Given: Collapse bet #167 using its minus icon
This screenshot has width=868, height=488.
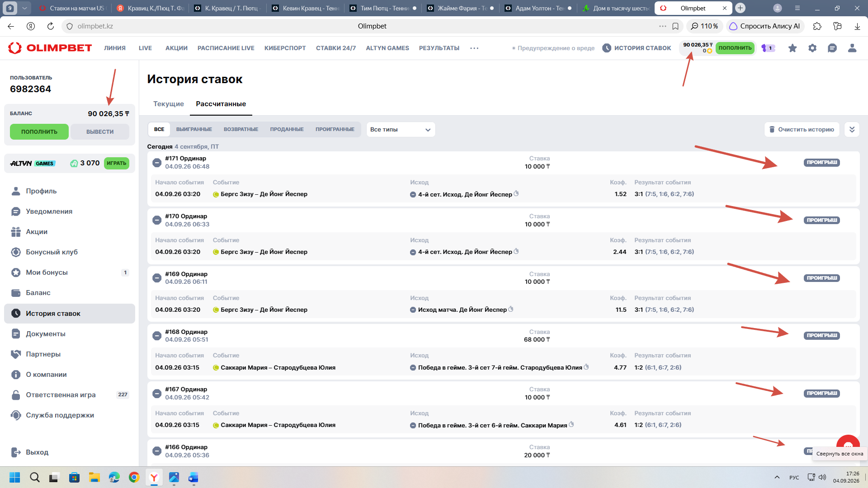Looking at the screenshot, I should (x=157, y=394).
